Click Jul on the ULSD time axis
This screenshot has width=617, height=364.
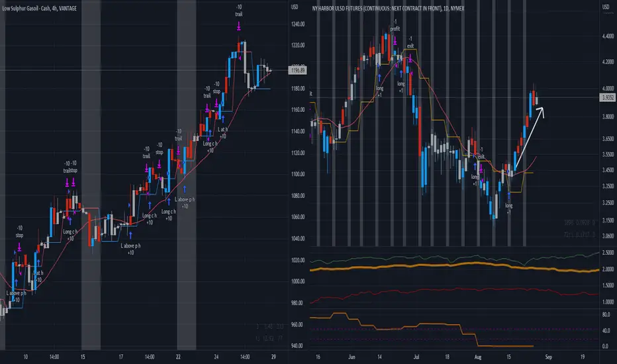tap(416, 357)
